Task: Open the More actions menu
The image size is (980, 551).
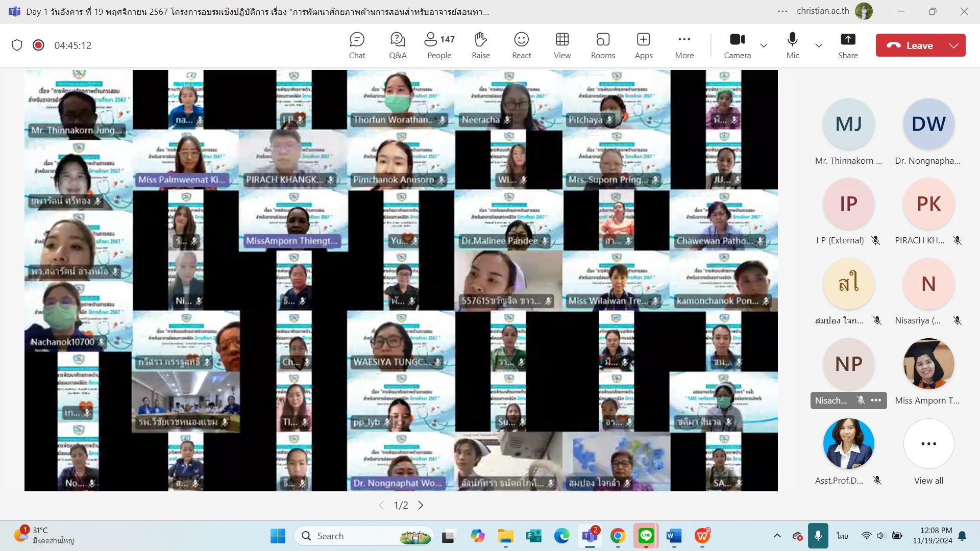Action: (684, 45)
